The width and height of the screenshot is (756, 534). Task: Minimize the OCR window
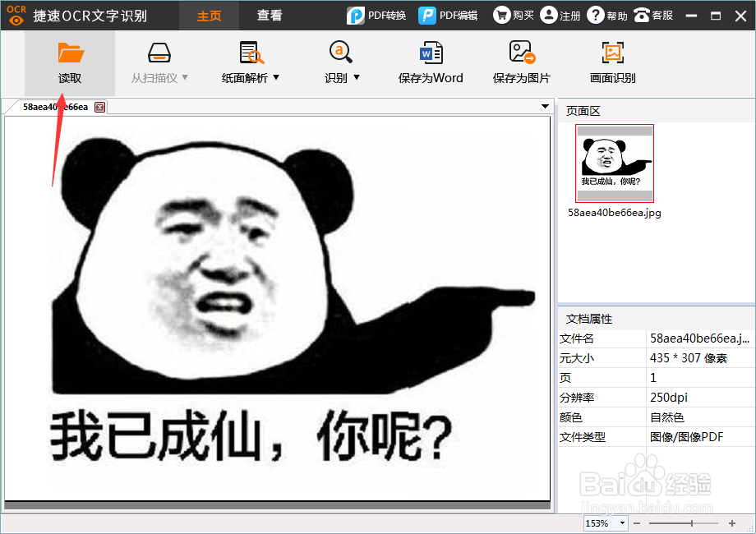coord(691,16)
